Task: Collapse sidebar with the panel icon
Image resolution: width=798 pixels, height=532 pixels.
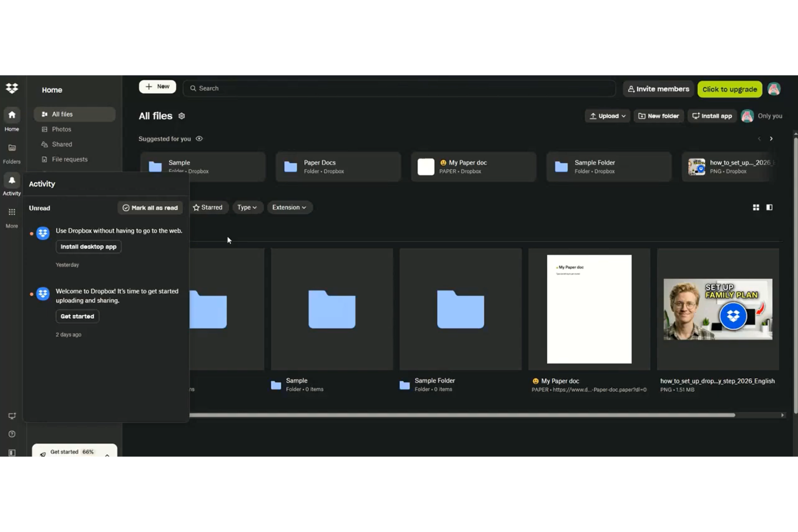Action: (x=12, y=453)
